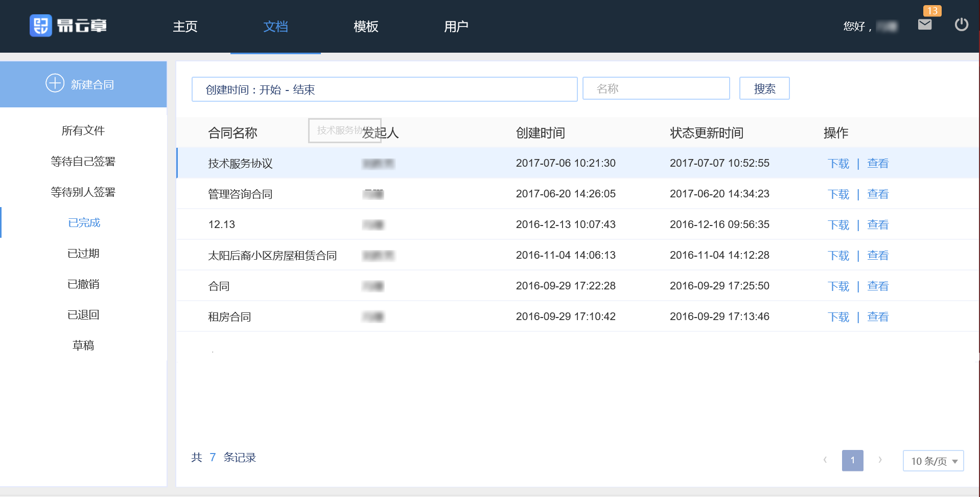Download the 技术服务协议 contract
Screen dimensions: 980x497
(838, 164)
